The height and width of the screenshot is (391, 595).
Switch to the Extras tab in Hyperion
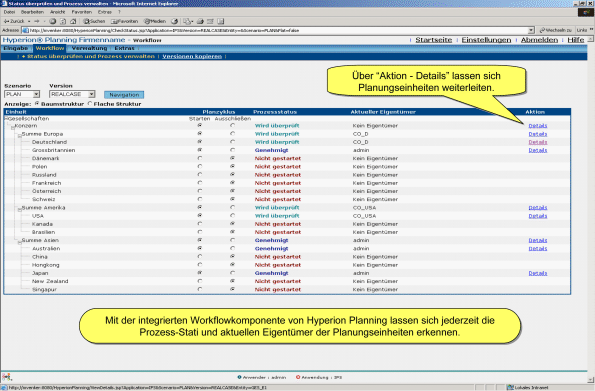124,48
